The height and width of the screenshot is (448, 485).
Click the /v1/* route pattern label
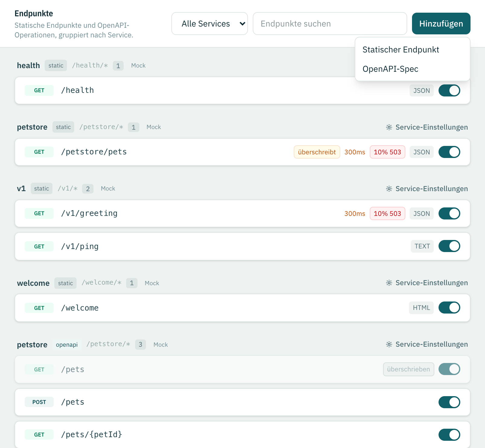coord(68,188)
